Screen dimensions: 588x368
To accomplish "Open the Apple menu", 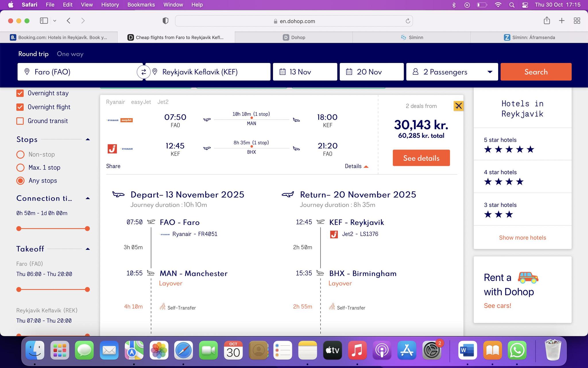I will tap(11, 5).
